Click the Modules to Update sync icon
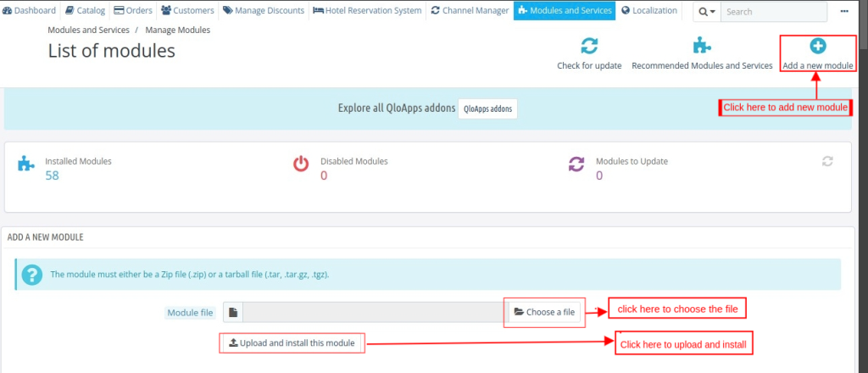The height and width of the screenshot is (373, 868). 576,164
